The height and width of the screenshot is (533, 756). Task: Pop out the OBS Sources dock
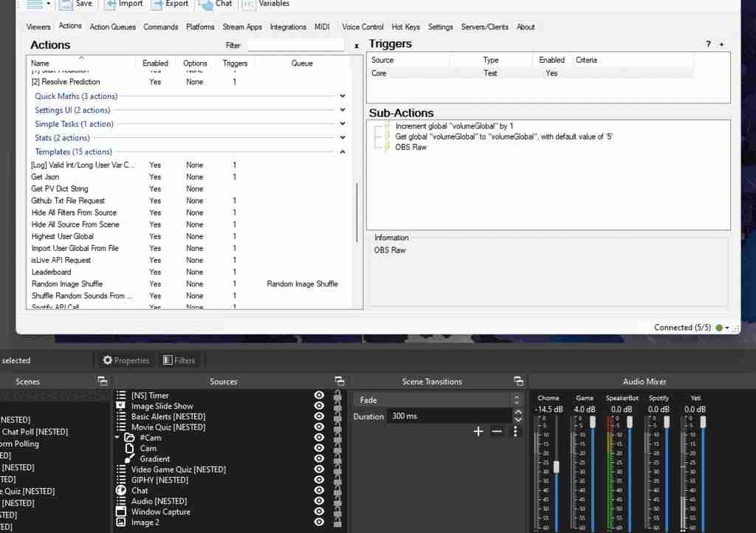point(340,381)
